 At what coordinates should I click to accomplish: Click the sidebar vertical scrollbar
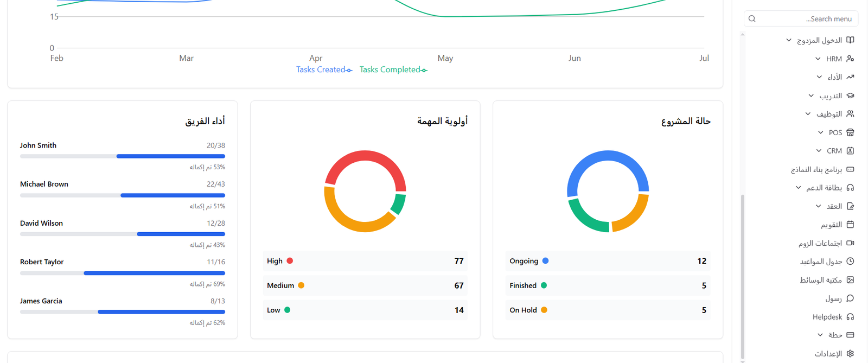coord(743,276)
